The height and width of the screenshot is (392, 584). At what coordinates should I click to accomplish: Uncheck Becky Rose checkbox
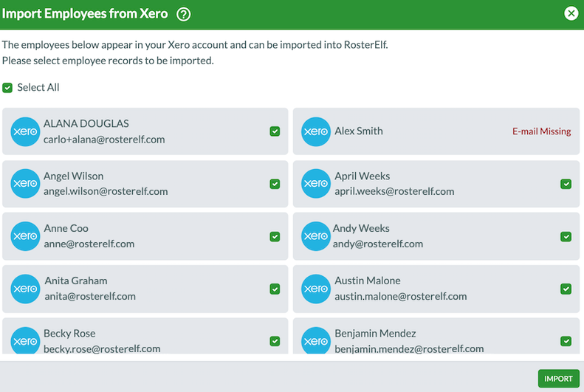tap(275, 341)
